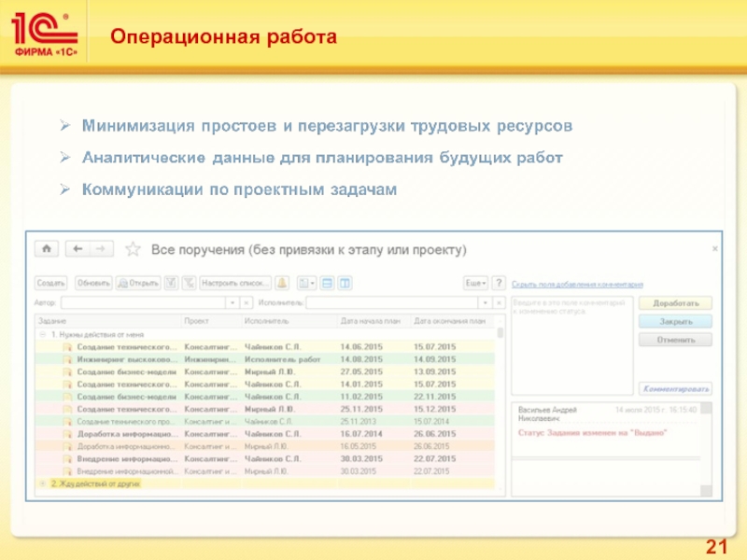Open the Автор field dropdown

(232, 303)
